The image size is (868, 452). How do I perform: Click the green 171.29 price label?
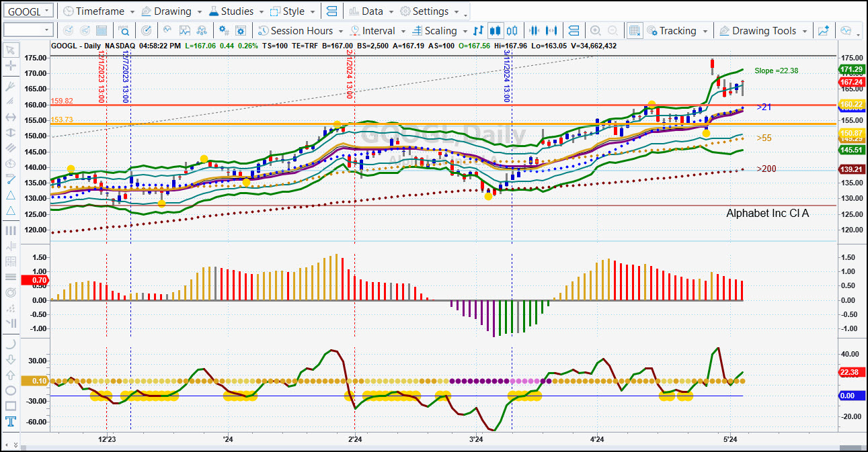[x=851, y=70]
